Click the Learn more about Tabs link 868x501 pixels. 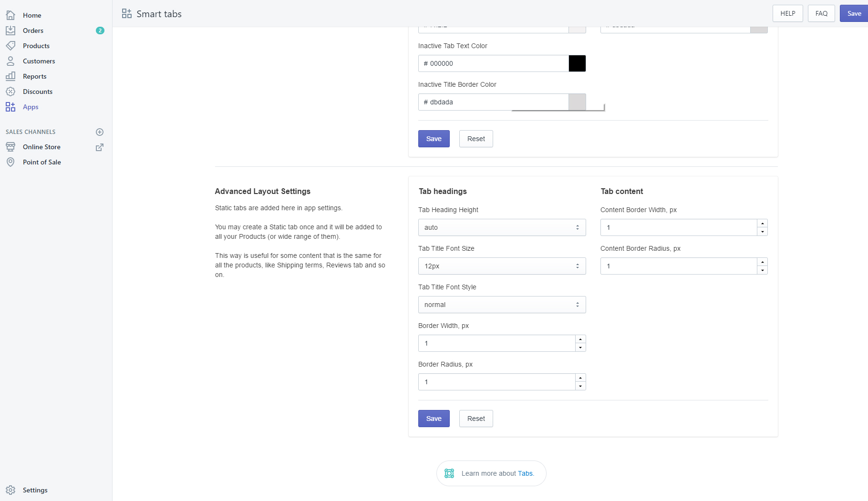click(x=525, y=473)
